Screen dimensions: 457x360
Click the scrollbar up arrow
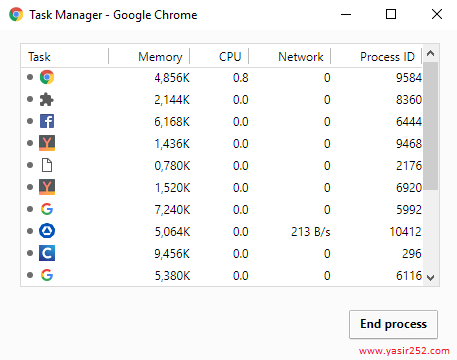431,53
